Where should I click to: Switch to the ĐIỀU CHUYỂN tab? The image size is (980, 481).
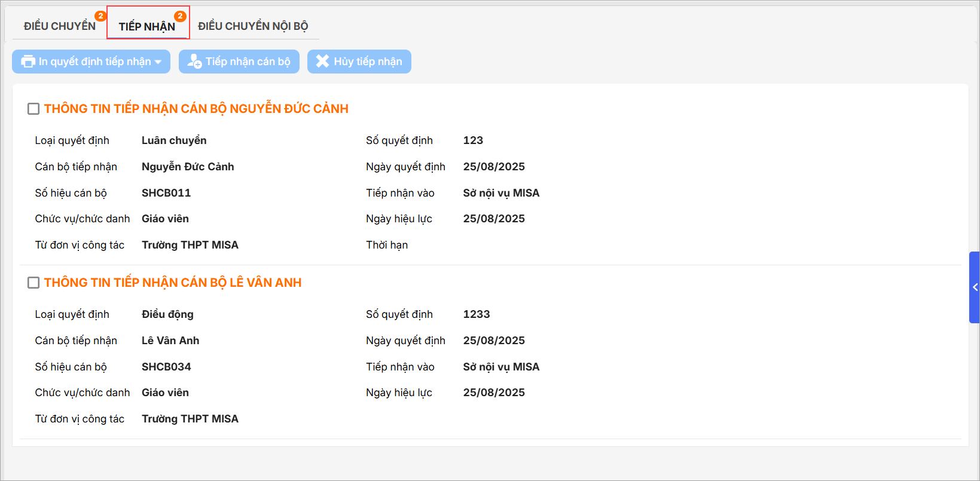(x=59, y=26)
